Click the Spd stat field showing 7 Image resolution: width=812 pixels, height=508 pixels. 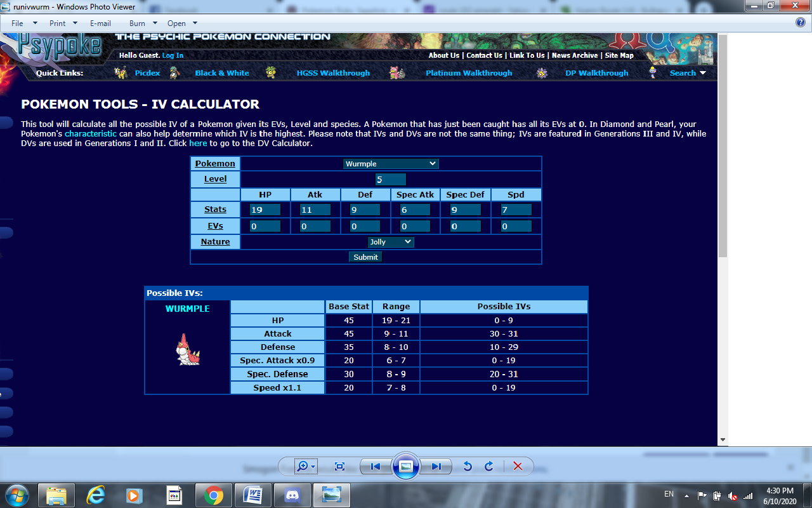click(x=516, y=210)
